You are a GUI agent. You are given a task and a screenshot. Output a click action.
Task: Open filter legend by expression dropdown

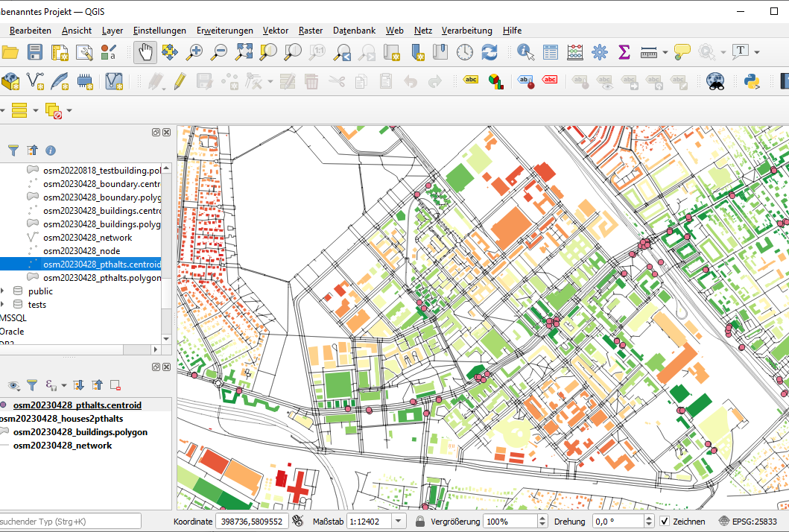coord(64,386)
